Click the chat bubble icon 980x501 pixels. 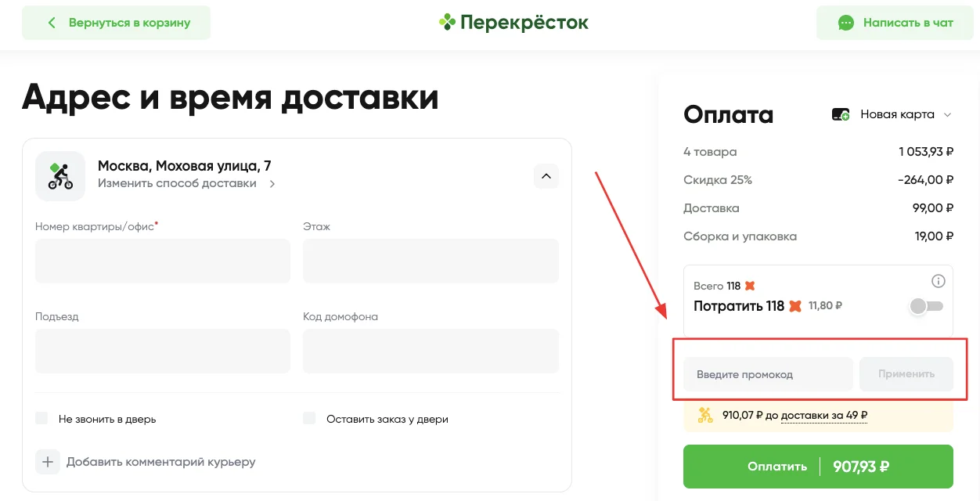[x=845, y=23]
